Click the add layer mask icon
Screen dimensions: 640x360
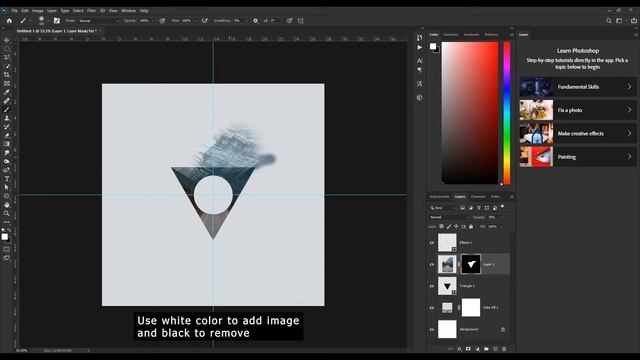tap(468, 349)
